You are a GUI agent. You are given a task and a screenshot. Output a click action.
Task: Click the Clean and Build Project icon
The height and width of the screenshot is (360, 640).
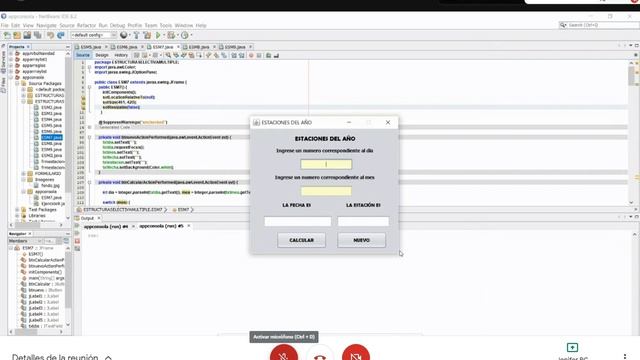147,36
